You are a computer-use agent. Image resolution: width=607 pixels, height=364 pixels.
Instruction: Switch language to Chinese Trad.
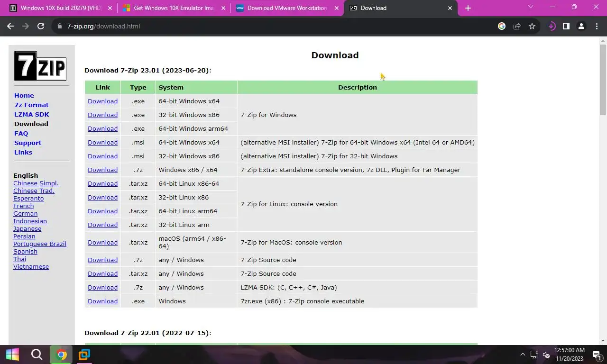click(x=34, y=191)
